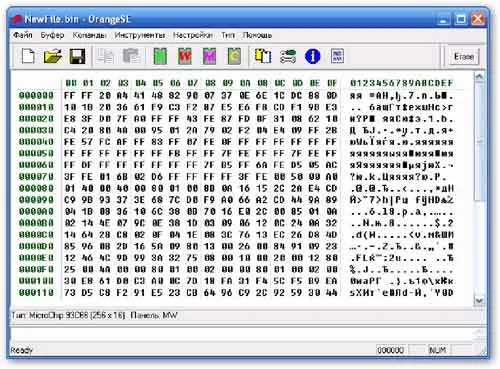
Task: Select the 000010 address row label
Action: 36,107
